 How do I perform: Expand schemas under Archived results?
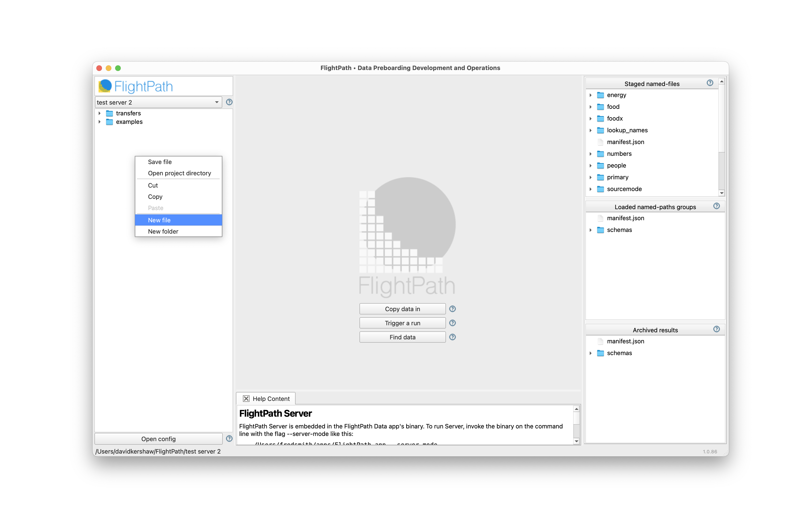590,353
